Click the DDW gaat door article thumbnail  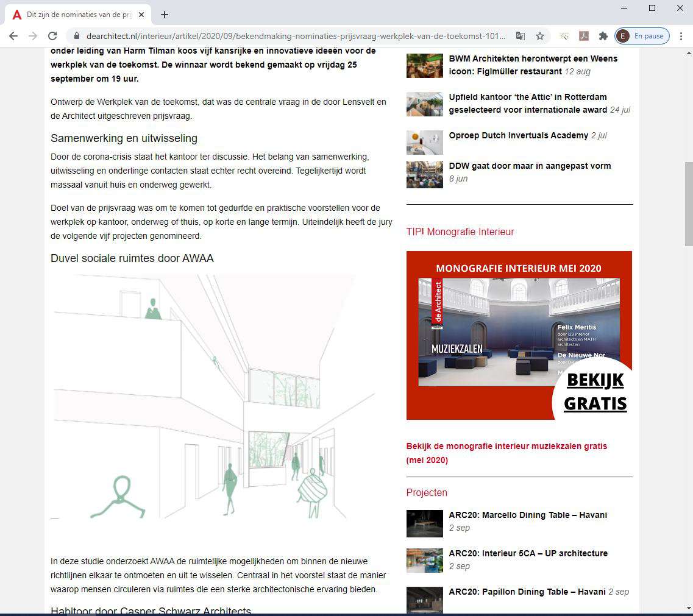point(424,174)
